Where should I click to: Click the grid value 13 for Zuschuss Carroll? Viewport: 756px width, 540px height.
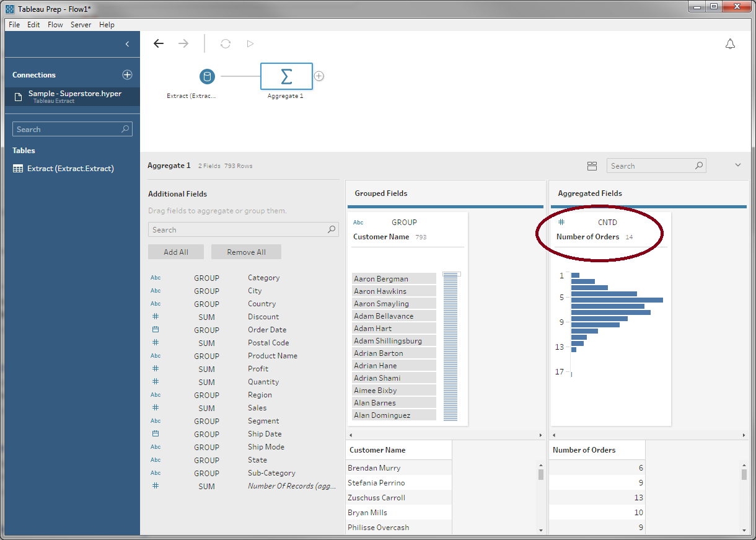click(x=638, y=497)
